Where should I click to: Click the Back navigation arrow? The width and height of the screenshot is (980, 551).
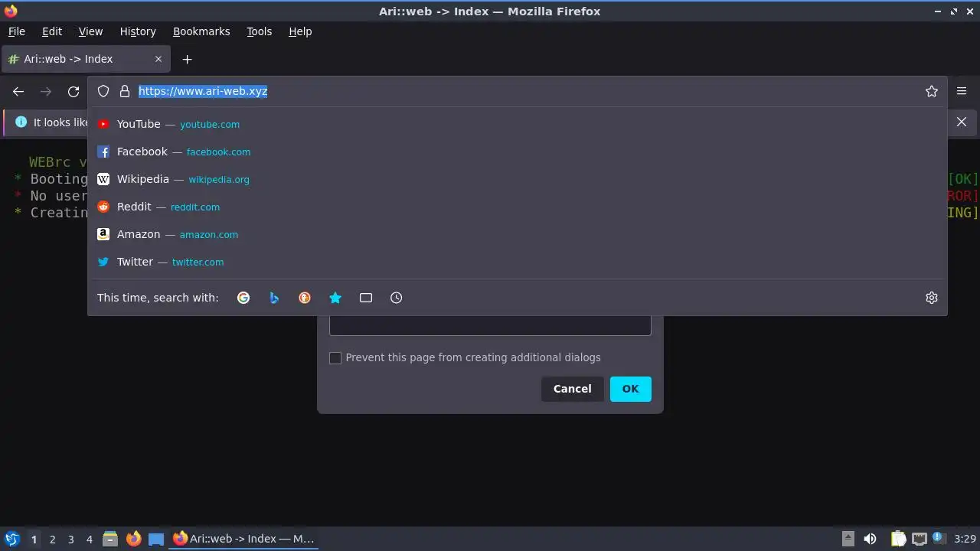click(18, 92)
